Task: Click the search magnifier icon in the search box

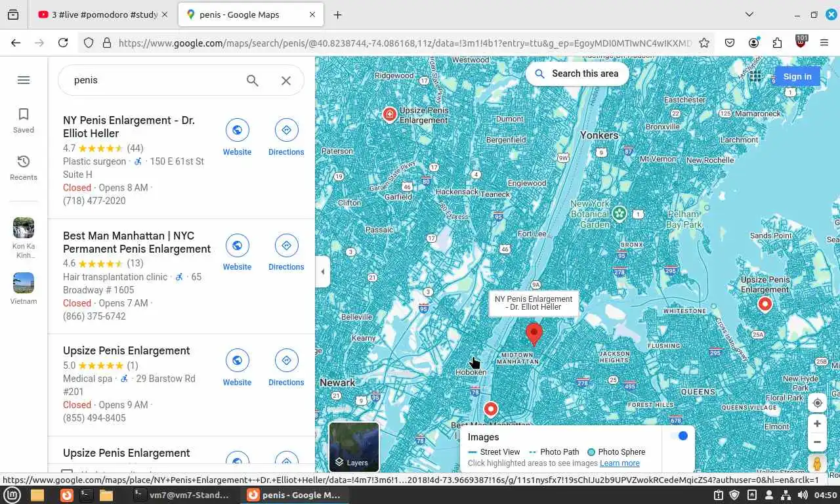Action: pyautogui.click(x=253, y=80)
